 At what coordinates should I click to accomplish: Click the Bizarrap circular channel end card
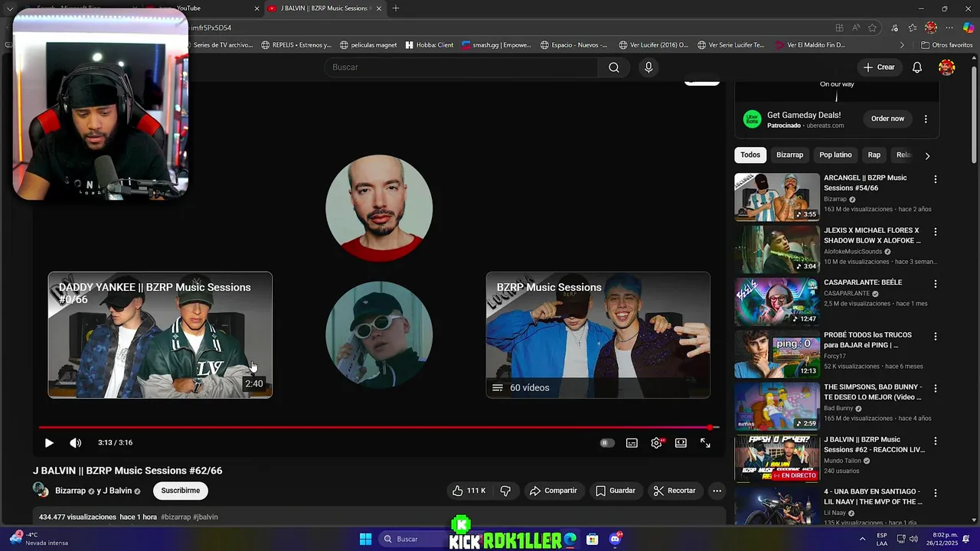click(x=379, y=334)
